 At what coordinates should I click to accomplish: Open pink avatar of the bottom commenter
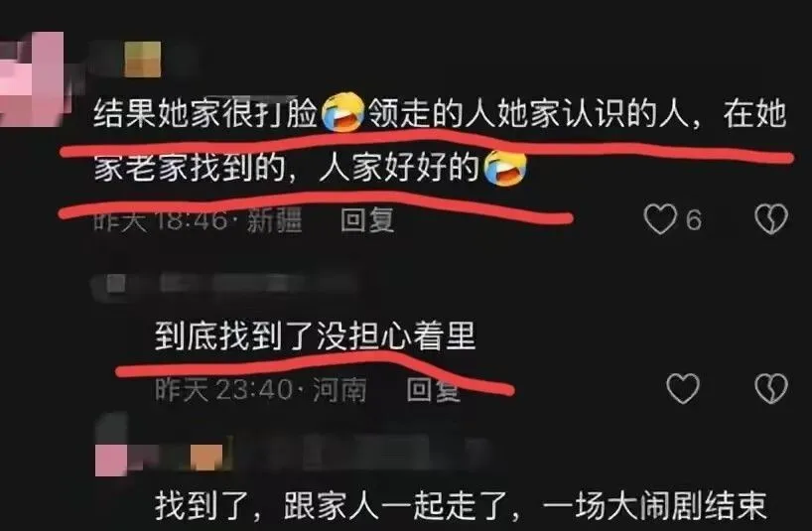point(111,460)
